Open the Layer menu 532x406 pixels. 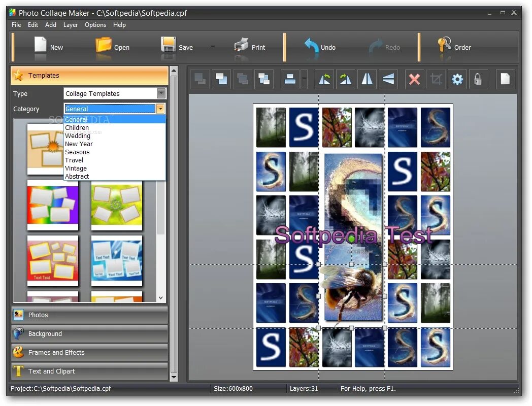(x=71, y=25)
